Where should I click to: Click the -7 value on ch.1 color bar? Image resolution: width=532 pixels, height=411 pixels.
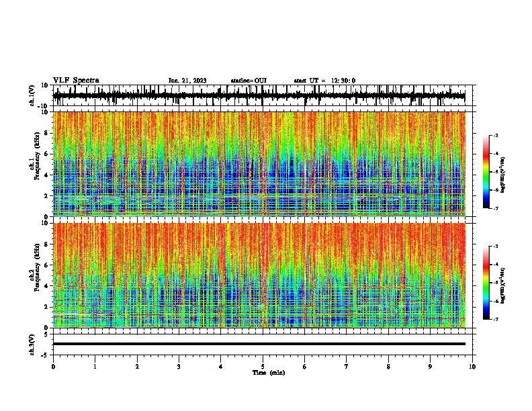coord(495,208)
